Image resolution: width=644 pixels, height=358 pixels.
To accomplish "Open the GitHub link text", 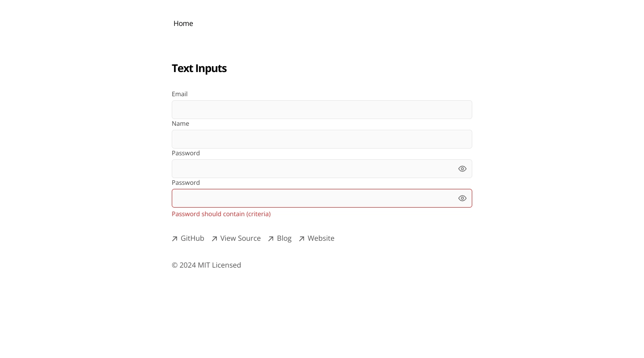I will (x=192, y=238).
